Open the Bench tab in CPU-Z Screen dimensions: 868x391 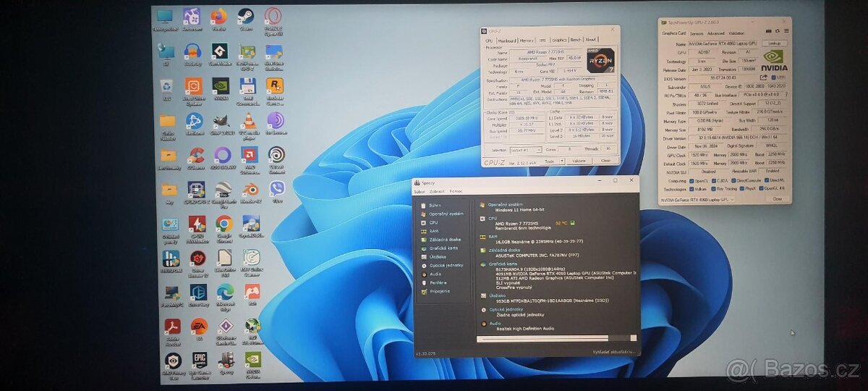576,41
